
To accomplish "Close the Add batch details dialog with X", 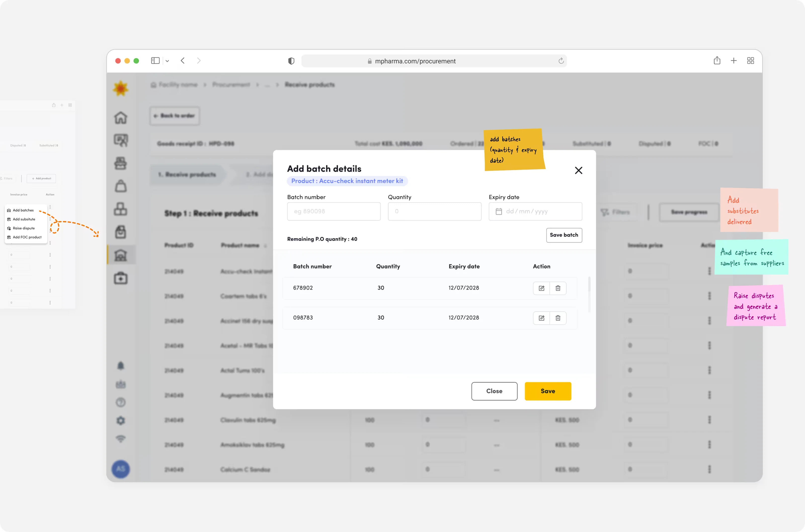I will (578, 170).
